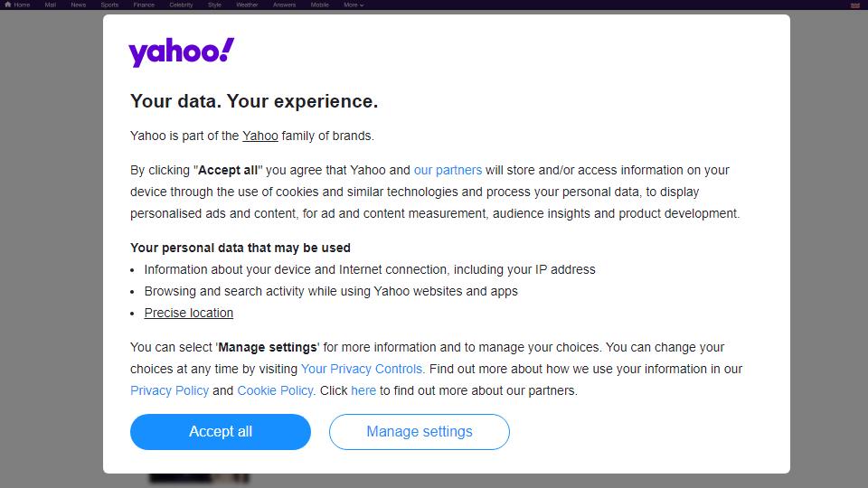Open Celebrity in the top bar
The width and height of the screenshot is (868, 488).
coord(181,5)
